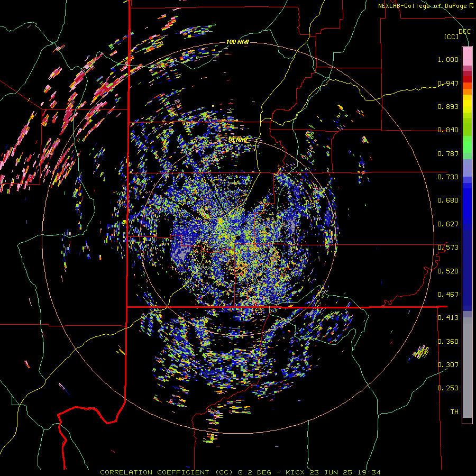
Task: Click the TH threshold label
Action: point(454,412)
